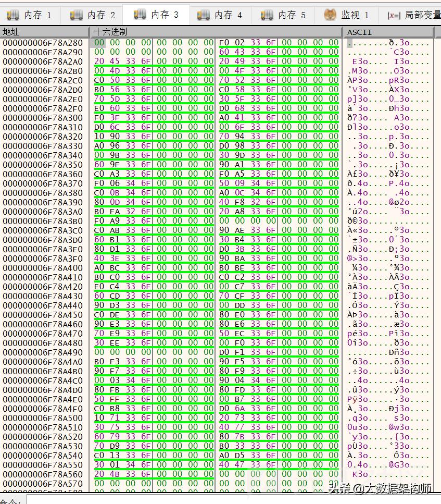Screen dimensions: 441x504
Task: Click the memory chip icon on 内存 5 tab
Action: pos(266,15)
